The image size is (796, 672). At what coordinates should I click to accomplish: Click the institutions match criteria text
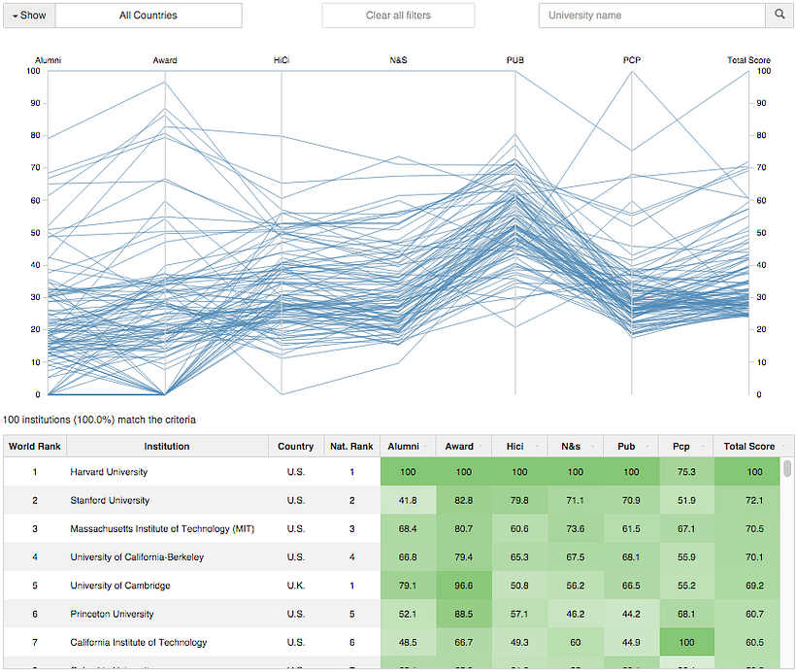(x=99, y=420)
